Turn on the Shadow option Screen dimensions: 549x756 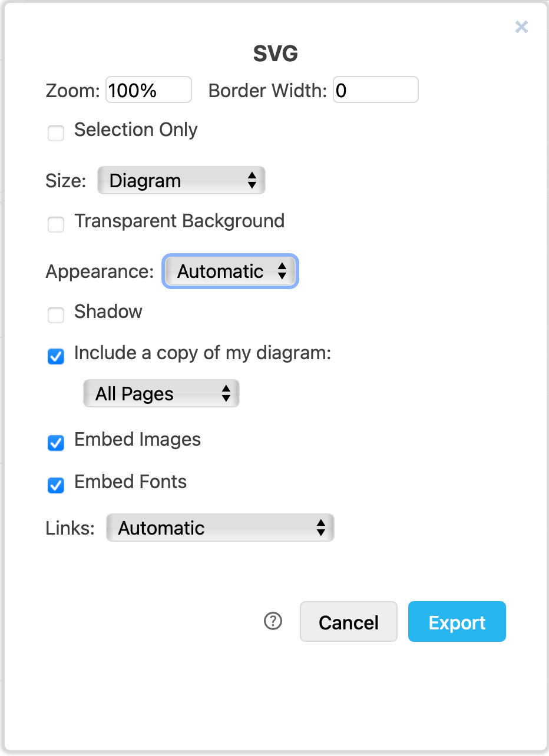55,315
